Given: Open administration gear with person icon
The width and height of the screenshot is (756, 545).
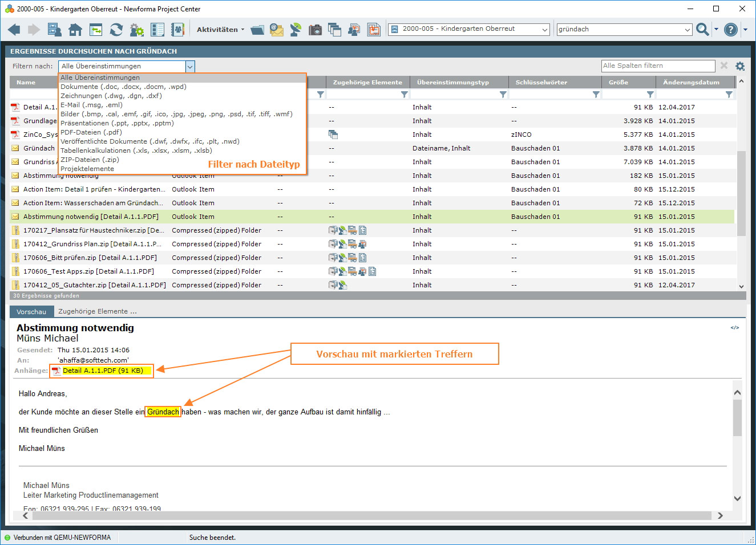Looking at the screenshot, I should tap(137, 30).
